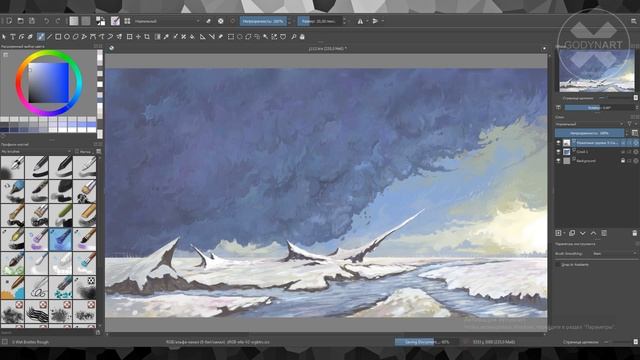Open the workspace chooser at toolbar end
This screenshot has width=640, height=360.
pyautogui.click(x=634, y=21)
